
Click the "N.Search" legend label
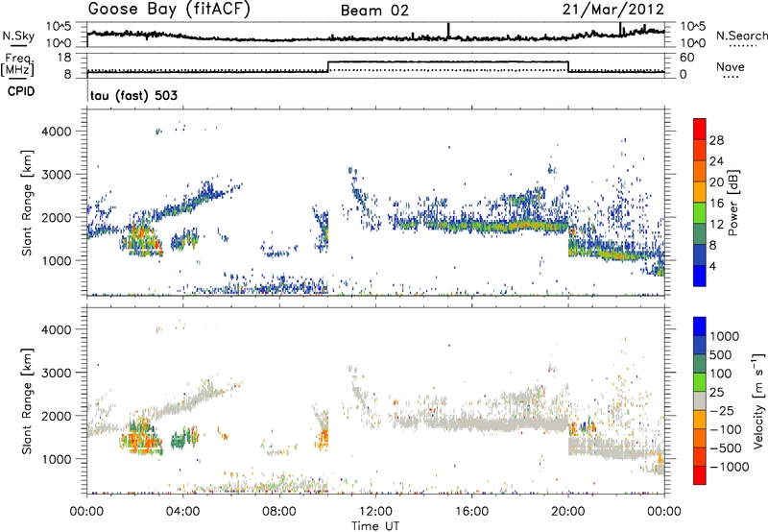pyautogui.click(x=741, y=36)
